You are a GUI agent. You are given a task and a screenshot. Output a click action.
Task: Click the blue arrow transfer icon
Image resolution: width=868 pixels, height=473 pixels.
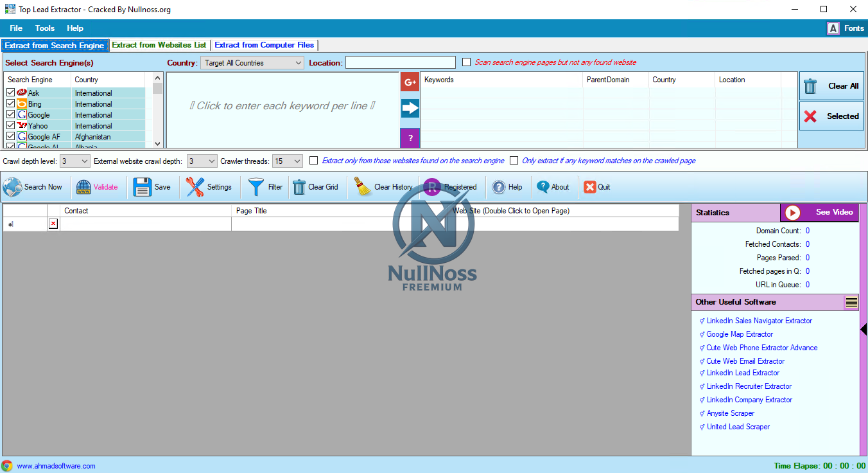coord(410,109)
